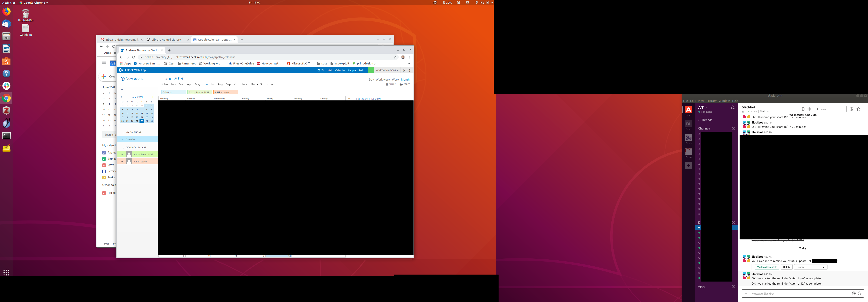Viewport: 868px width, 302px height.
Task: Uncheck the A2I2 - Events SEBE calendar
Action: tap(122, 154)
